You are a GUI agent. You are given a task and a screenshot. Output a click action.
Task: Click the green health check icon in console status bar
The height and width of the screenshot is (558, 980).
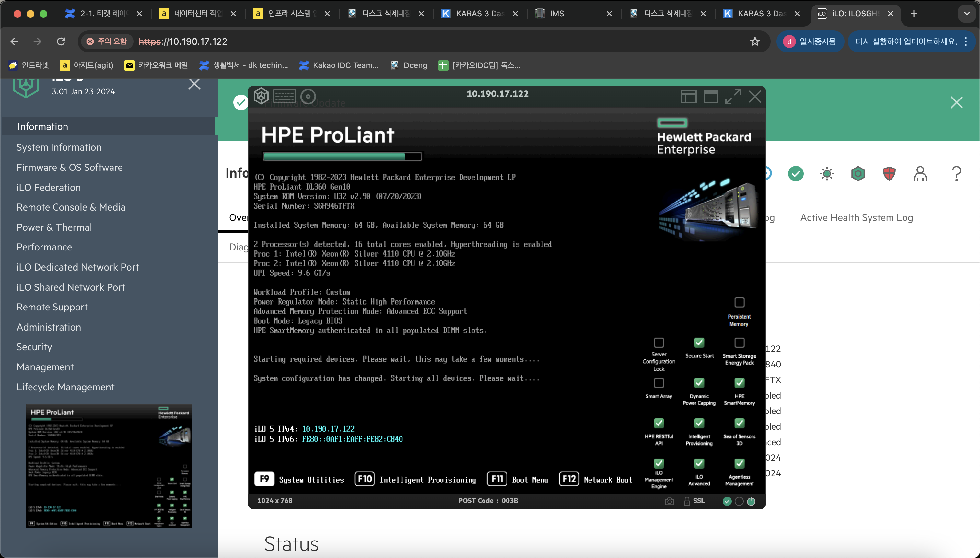click(x=727, y=501)
